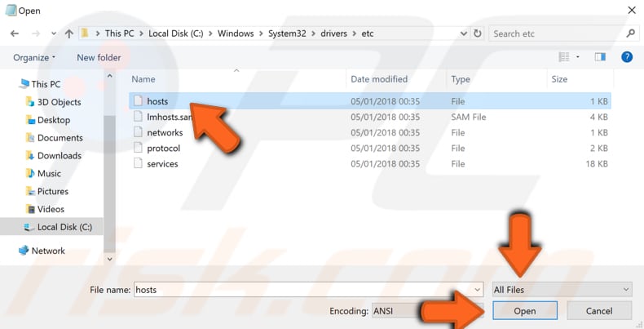Sort by Date modified column
The height and width of the screenshot is (329, 644).
click(379, 79)
